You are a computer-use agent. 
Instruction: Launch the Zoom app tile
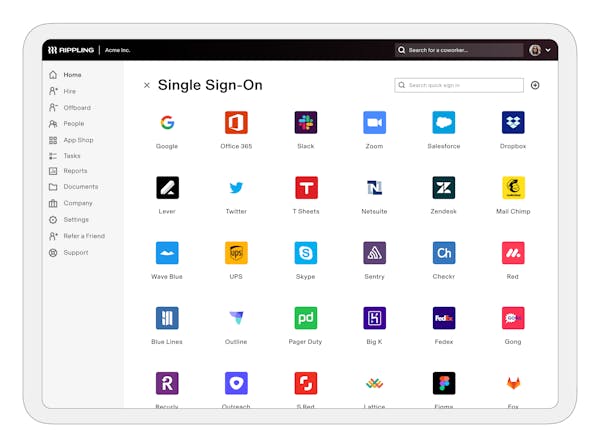[375, 122]
